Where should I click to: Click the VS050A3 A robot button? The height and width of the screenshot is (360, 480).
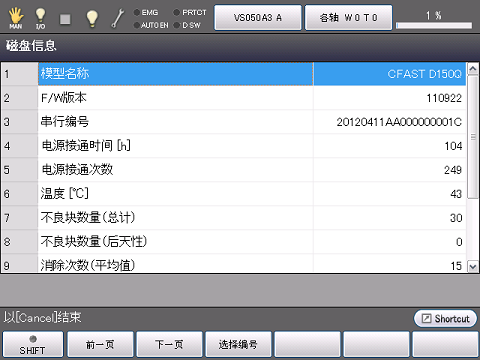(x=258, y=17)
